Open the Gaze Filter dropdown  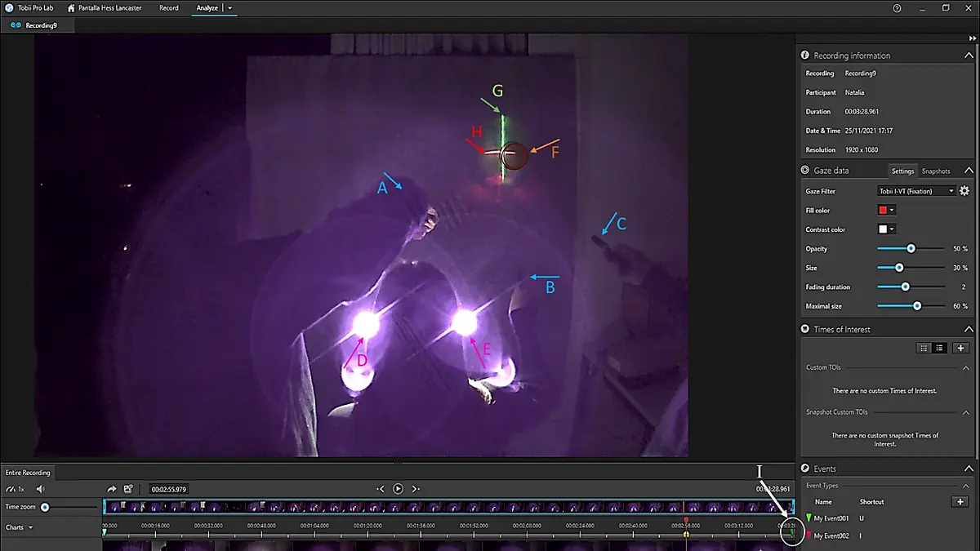coord(915,191)
